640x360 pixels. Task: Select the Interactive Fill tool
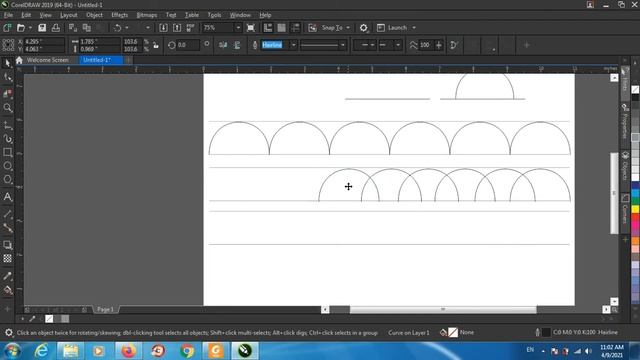[7, 290]
